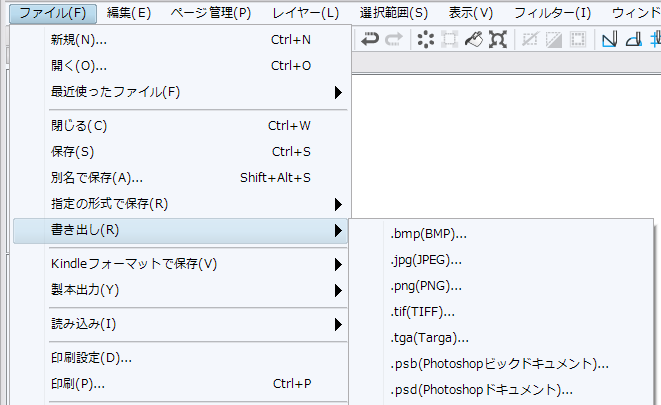Click the snap to special ruler icon

[x=632, y=40]
